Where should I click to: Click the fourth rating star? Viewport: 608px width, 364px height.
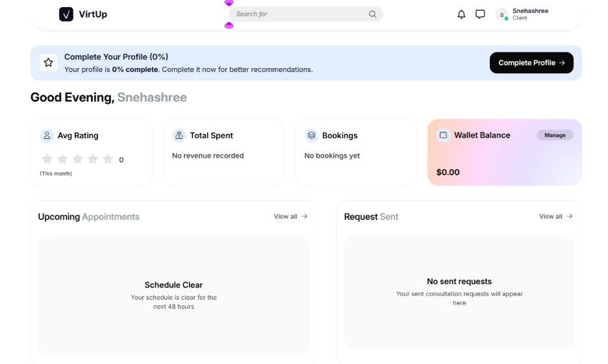click(93, 159)
